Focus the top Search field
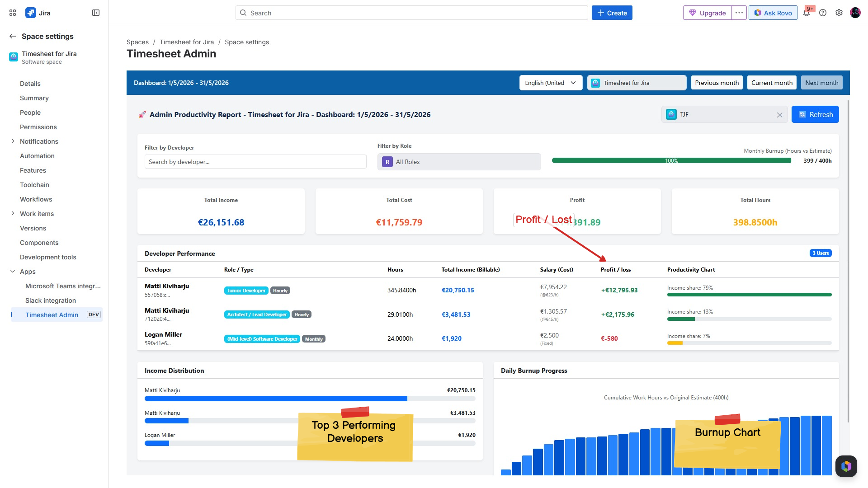The height and width of the screenshot is (488, 868). tap(411, 13)
